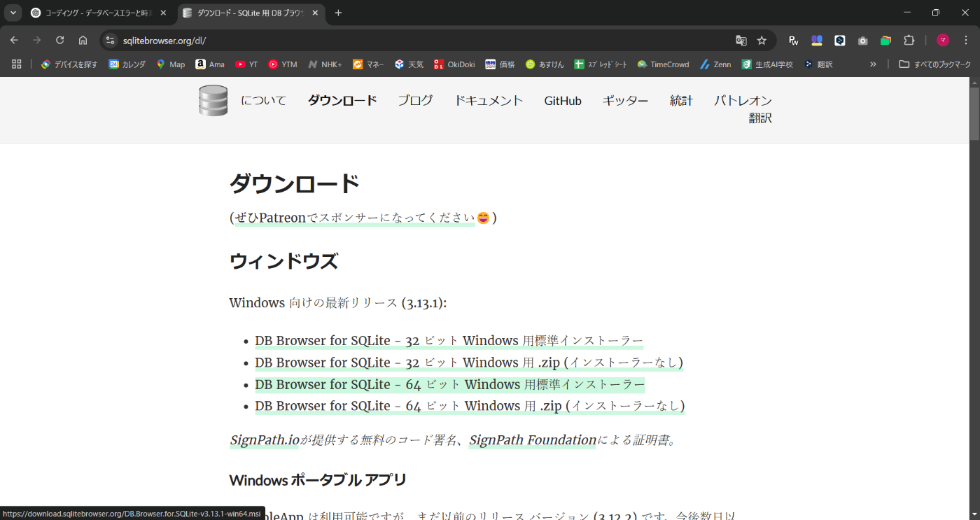Screen dimensions: 980x520
Task: Click the Google Translate icon in address bar
Action: pos(741,41)
